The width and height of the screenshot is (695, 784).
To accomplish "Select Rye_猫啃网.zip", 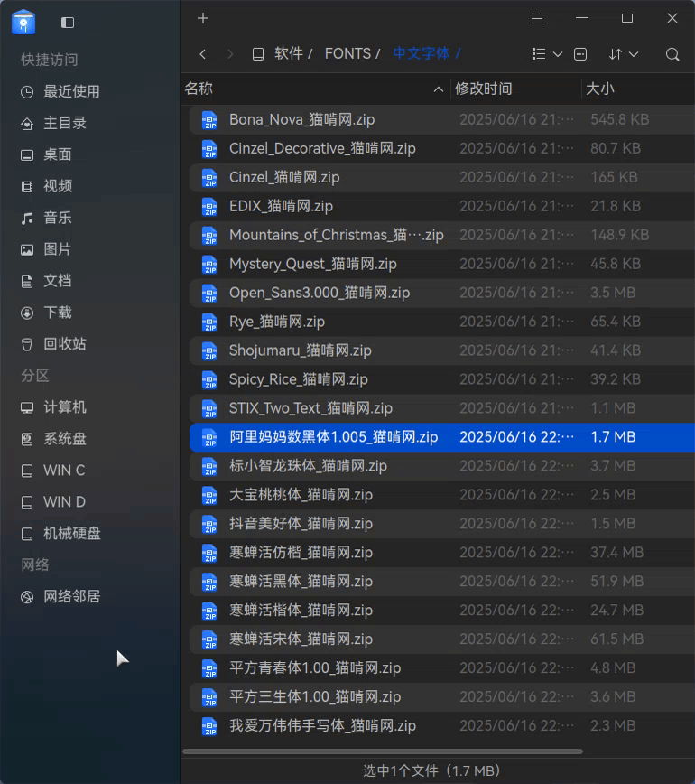I will click(x=442, y=322).
